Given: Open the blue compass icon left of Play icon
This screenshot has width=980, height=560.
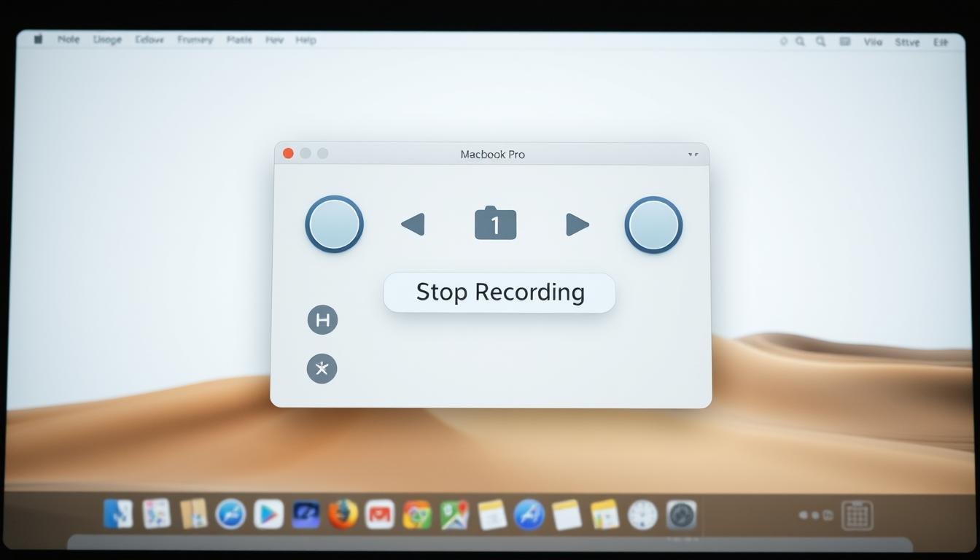Looking at the screenshot, I should coord(230,514).
